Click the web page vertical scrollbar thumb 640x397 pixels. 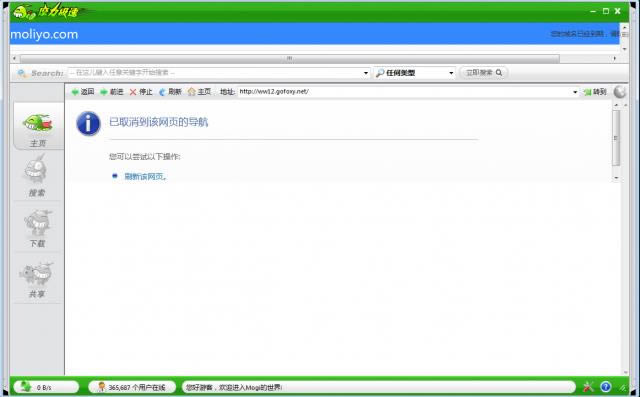point(616,138)
